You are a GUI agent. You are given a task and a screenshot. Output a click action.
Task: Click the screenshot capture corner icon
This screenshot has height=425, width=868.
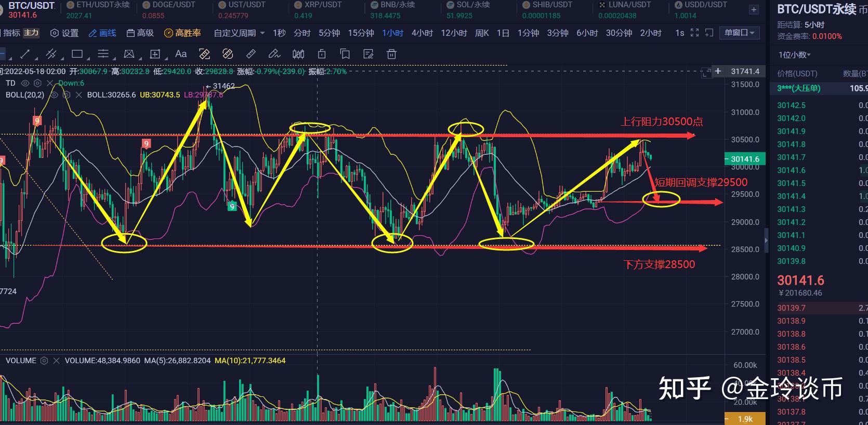click(x=709, y=33)
